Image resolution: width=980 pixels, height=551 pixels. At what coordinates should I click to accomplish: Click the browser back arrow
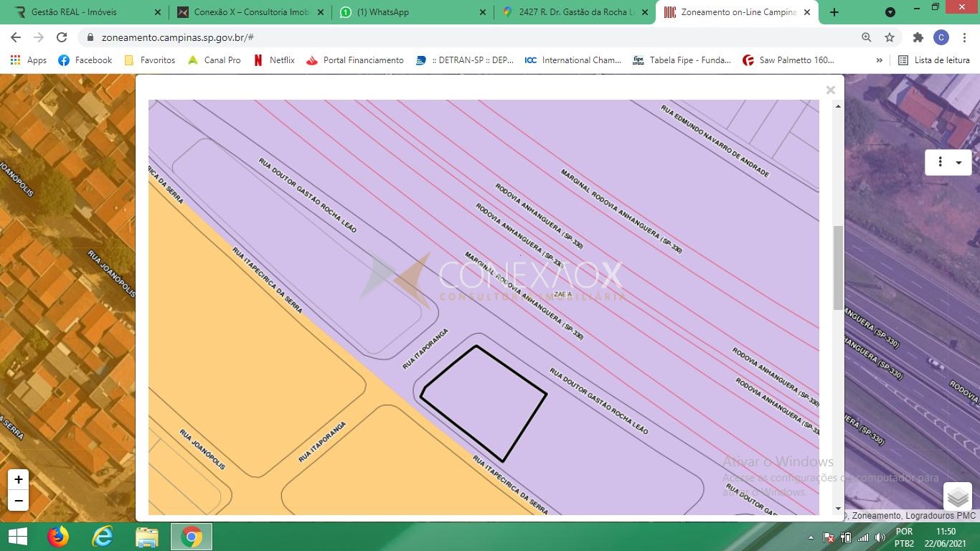pos(16,37)
